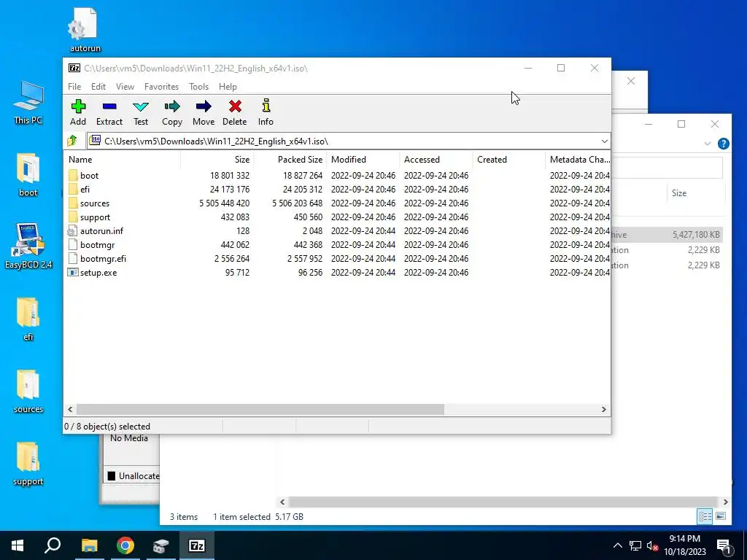Click the network tray icon
This screenshot has height=560, width=747.
point(635,545)
